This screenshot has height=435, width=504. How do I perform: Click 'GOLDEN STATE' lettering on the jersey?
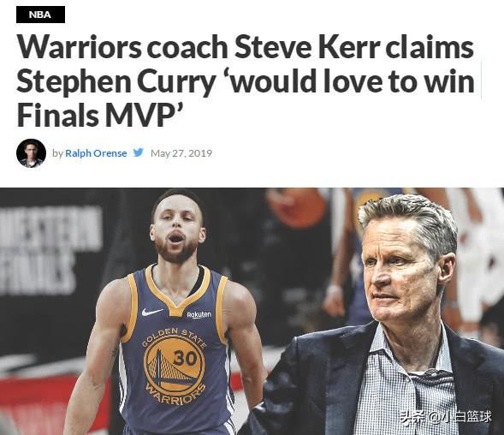point(174,337)
